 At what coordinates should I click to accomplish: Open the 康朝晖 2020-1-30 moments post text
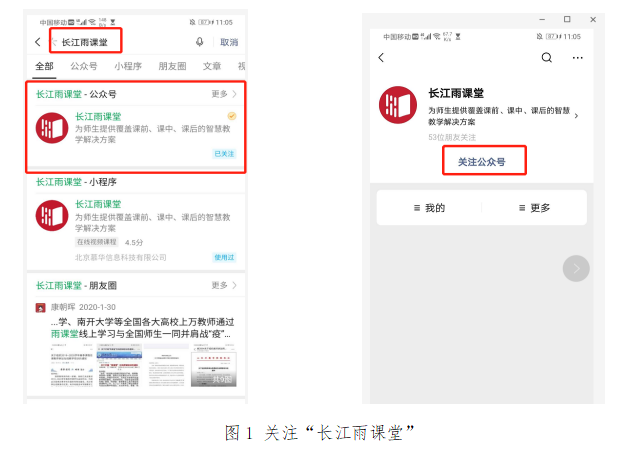[142, 328]
